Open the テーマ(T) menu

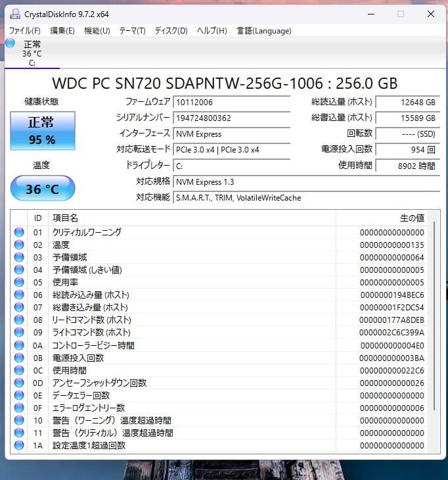[x=132, y=31]
